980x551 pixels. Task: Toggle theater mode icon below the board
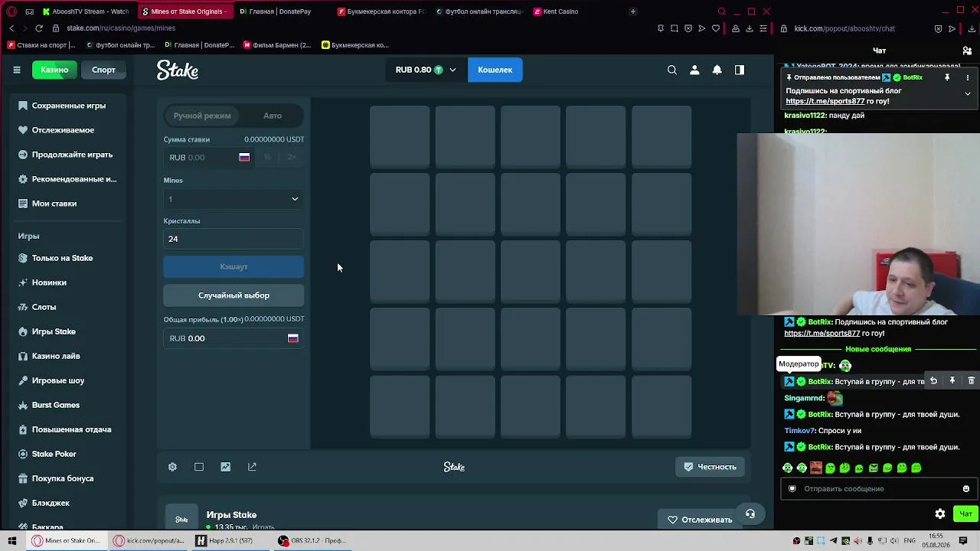click(199, 467)
